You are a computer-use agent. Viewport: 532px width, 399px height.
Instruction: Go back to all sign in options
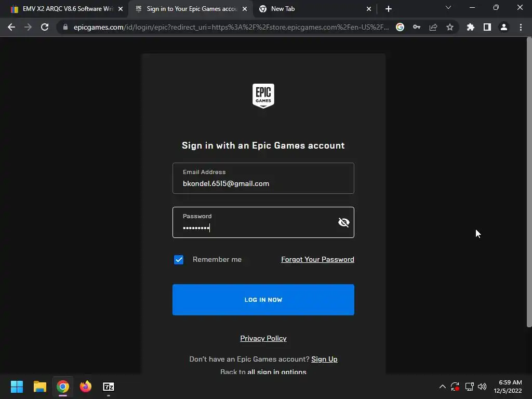point(277,371)
